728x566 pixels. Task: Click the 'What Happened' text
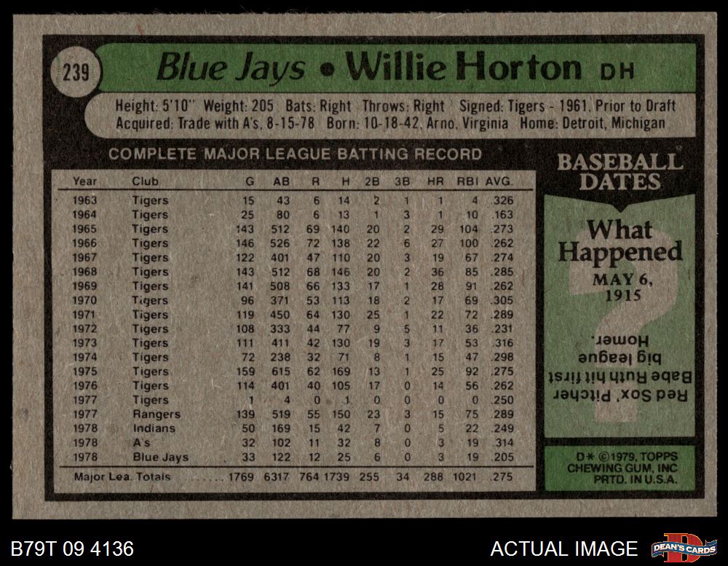[620, 241]
